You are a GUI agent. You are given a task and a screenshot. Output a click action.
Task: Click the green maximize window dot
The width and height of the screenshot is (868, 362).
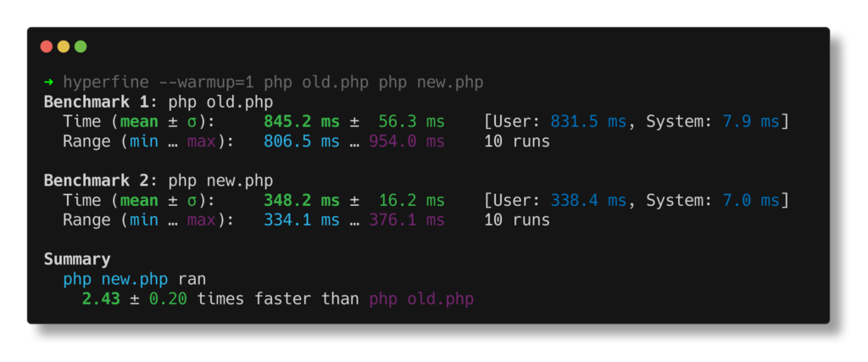point(81,47)
